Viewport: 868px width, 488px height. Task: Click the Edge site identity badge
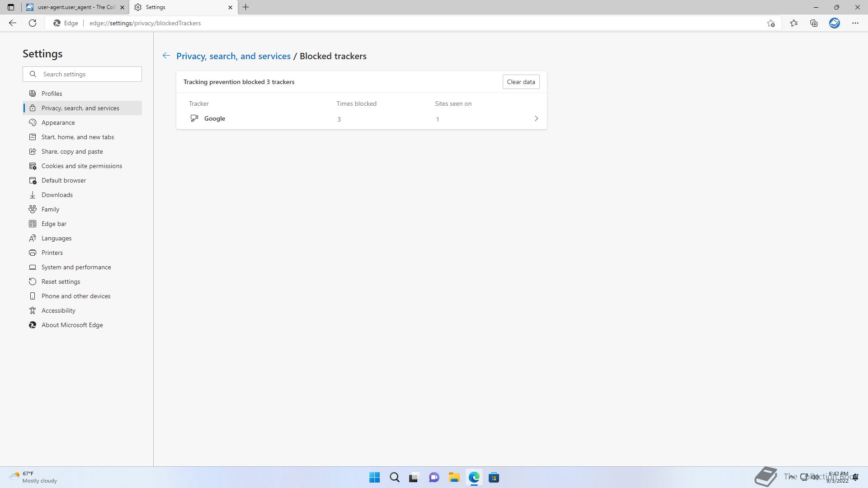coord(66,23)
